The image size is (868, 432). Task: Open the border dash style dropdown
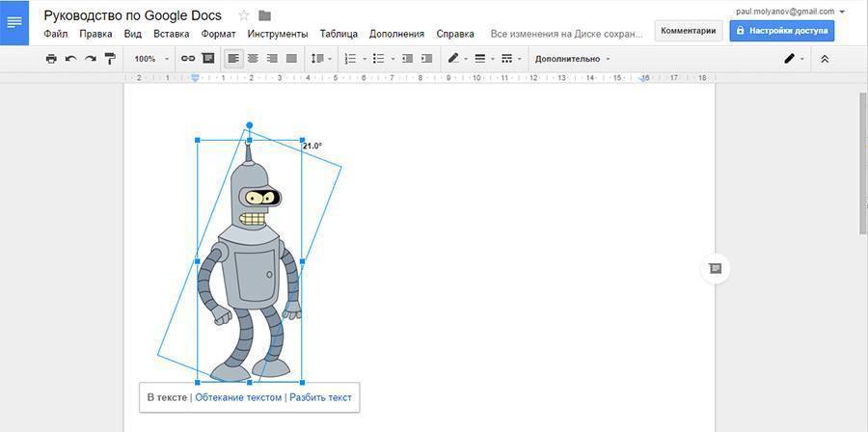pos(511,59)
